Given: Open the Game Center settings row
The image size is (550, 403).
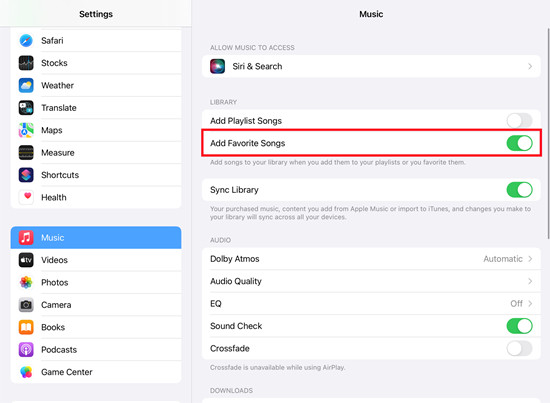Looking at the screenshot, I should pyautogui.click(x=96, y=372).
